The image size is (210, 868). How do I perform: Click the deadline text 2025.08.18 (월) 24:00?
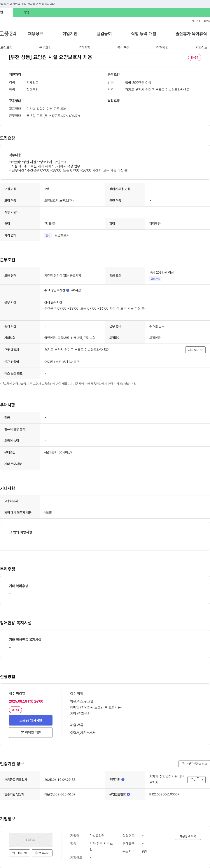click(x=26, y=701)
